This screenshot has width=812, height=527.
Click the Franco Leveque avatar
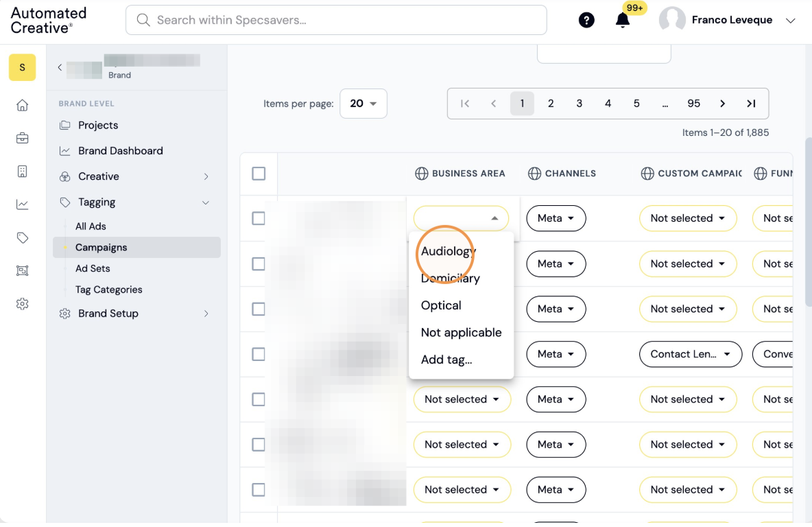click(x=672, y=20)
